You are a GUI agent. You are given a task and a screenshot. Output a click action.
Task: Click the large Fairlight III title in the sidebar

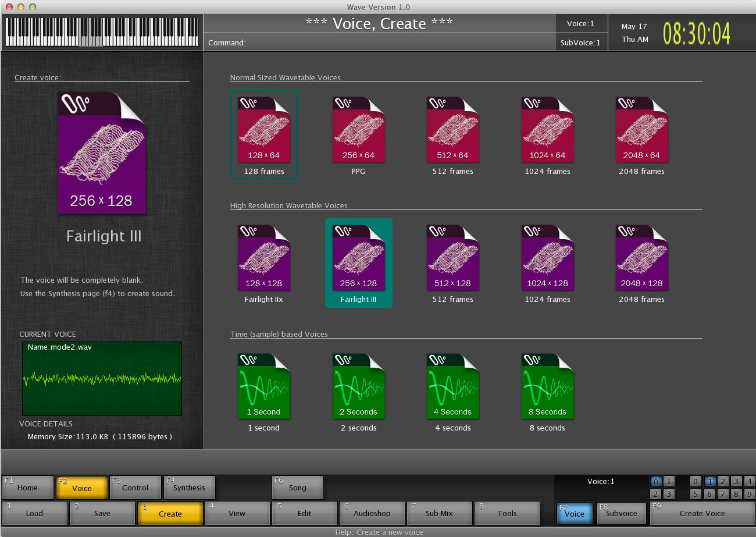(x=104, y=236)
